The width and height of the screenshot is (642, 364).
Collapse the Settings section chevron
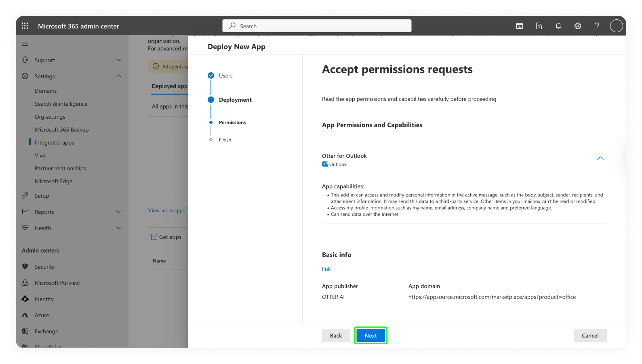pos(119,76)
